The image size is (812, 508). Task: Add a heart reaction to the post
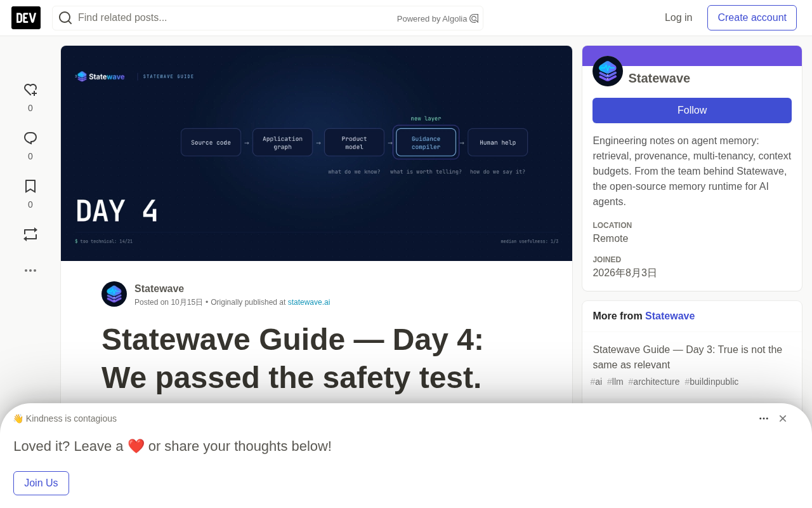click(x=30, y=90)
